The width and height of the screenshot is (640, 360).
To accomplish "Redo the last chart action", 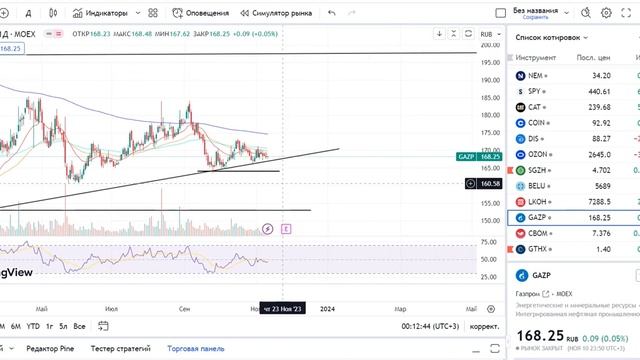I will [351, 13].
